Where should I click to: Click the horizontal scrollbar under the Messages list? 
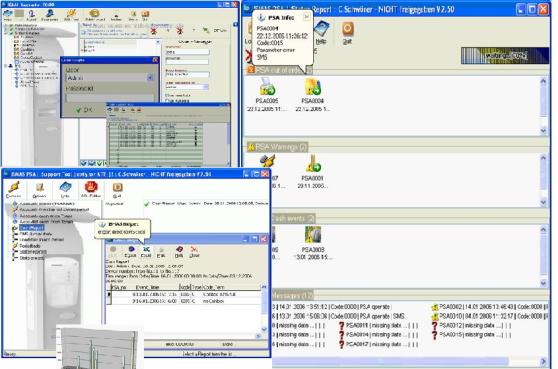(x=409, y=361)
